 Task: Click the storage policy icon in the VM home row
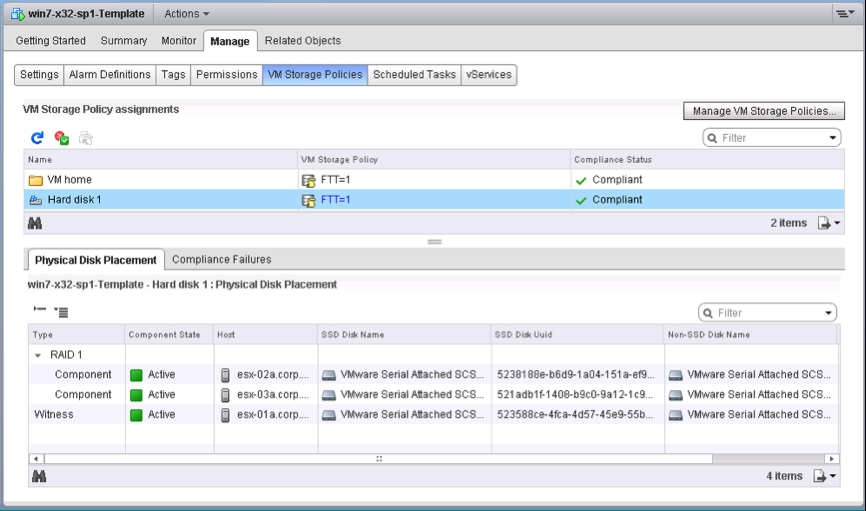click(309, 180)
